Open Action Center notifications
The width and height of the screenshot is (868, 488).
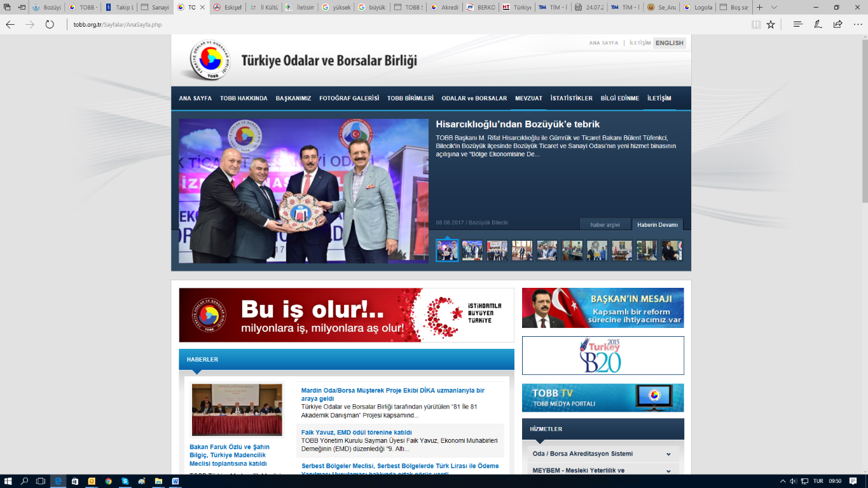854,481
